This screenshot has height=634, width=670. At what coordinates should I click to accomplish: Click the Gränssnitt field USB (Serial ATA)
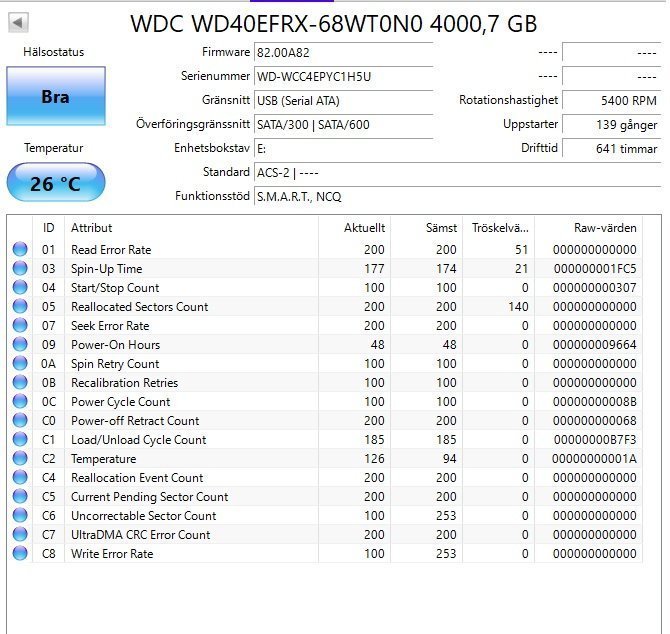pos(344,100)
